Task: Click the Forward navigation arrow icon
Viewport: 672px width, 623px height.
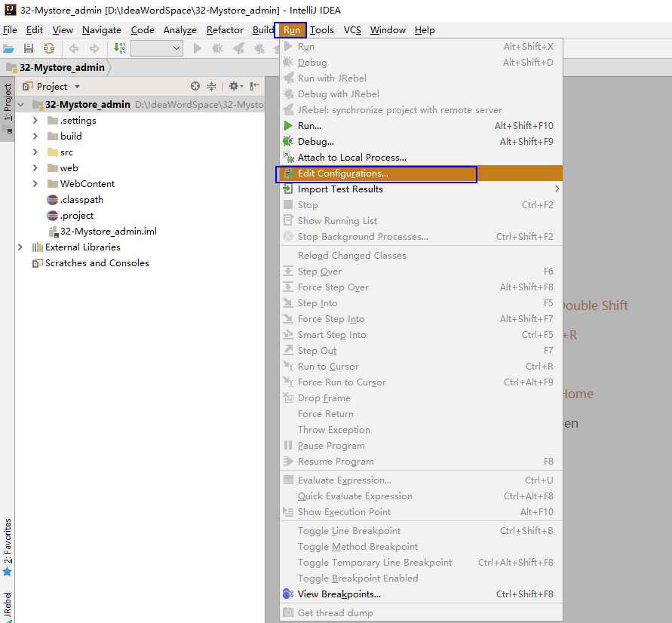Action: [x=94, y=48]
